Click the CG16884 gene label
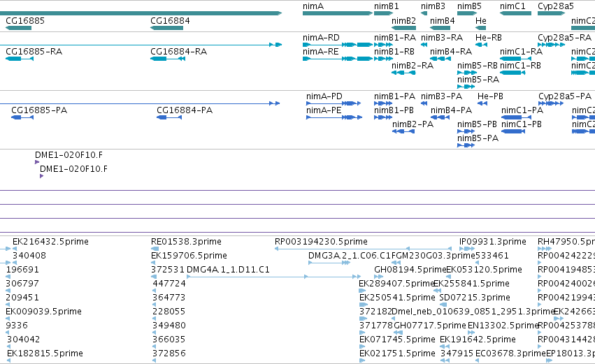The height and width of the screenshot is (364, 595). pyautogui.click(x=170, y=21)
